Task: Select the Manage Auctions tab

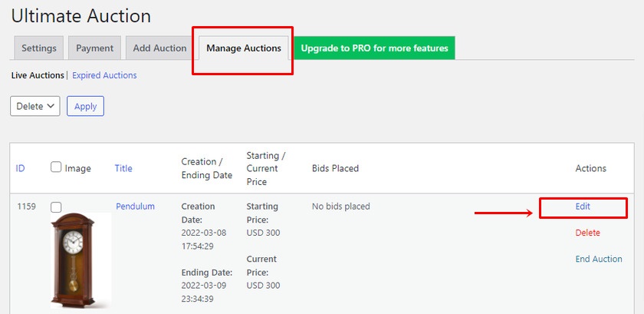Action: pos(244,48)
